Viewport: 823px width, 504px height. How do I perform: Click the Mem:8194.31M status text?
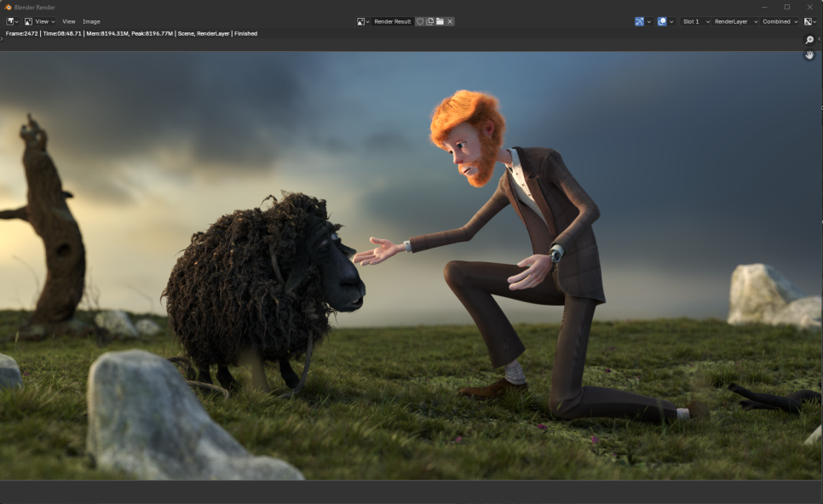(x=107, y=33)
